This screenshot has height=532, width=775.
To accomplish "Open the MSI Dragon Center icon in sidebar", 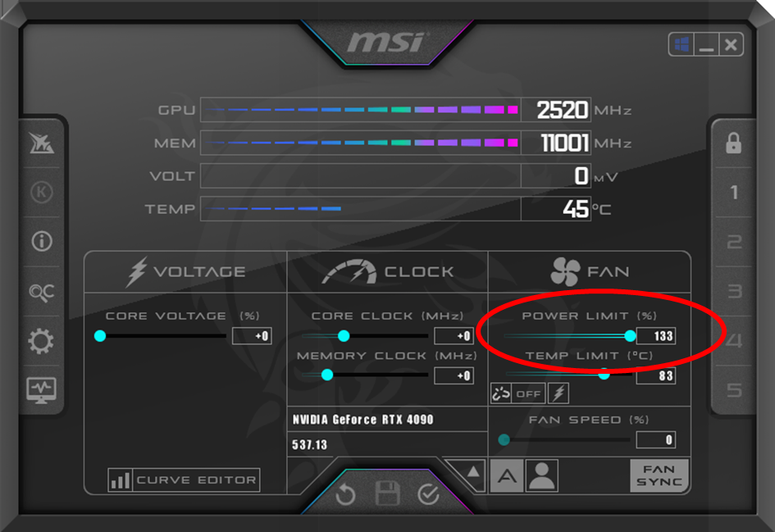I will tap(42, 143).
